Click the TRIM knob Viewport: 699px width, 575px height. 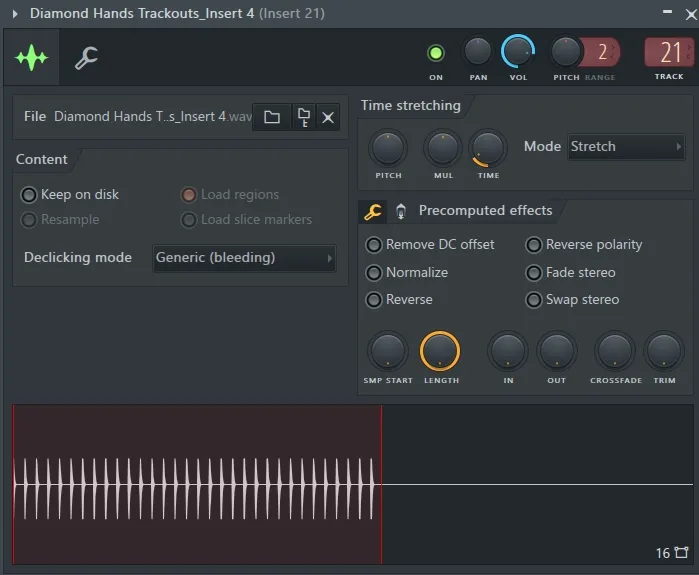664,351
